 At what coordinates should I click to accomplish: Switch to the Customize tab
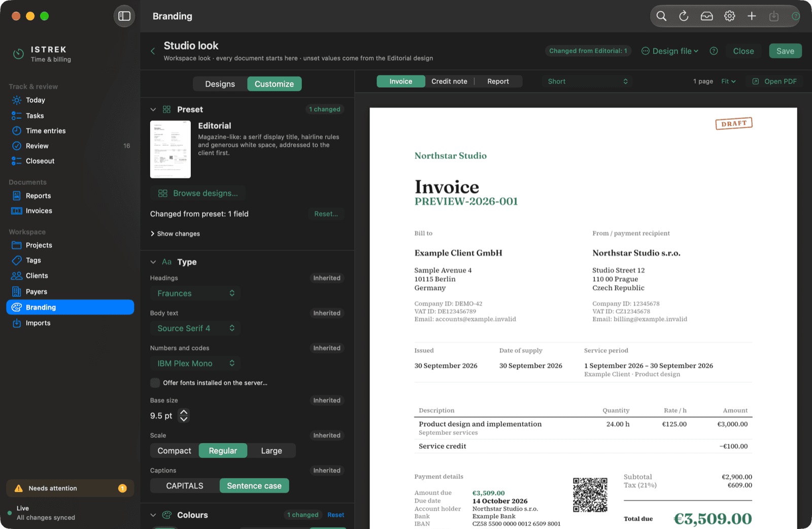[274, 84]
